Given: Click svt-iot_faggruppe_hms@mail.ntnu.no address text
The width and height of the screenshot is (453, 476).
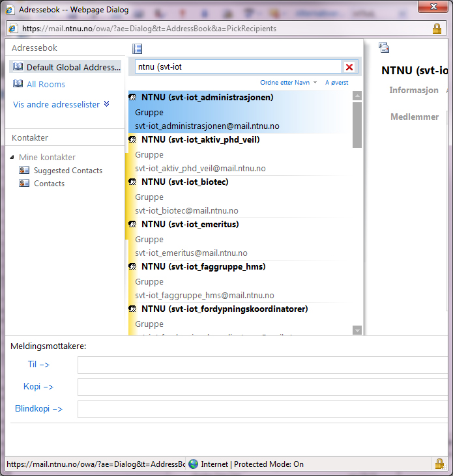Looking at the screenshot, I should coord(205,295).
